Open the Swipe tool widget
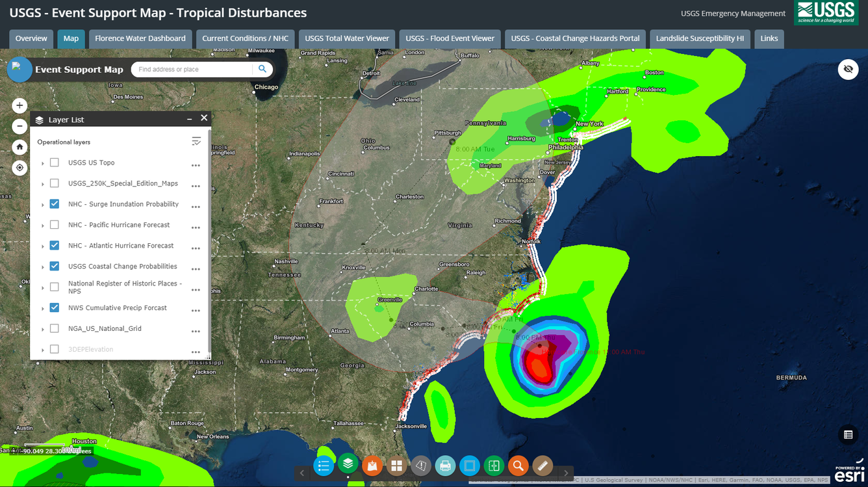 coord(494,466)
